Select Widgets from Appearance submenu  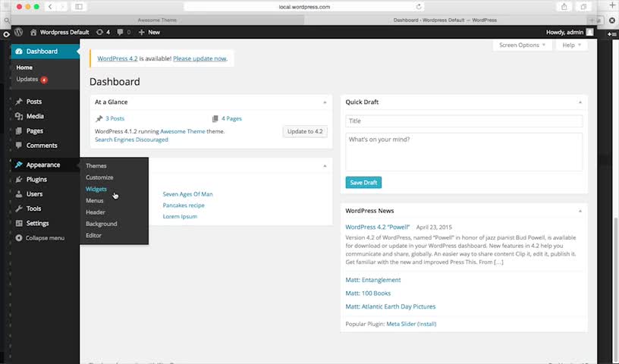coord(96,189)
